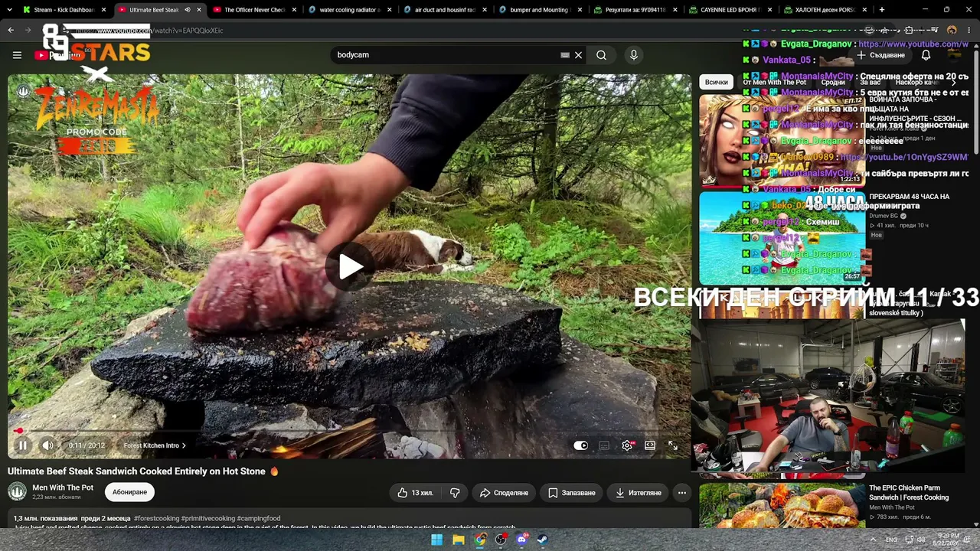
Task: Click the Споделяне share button
Action: [x=504, y=493]
